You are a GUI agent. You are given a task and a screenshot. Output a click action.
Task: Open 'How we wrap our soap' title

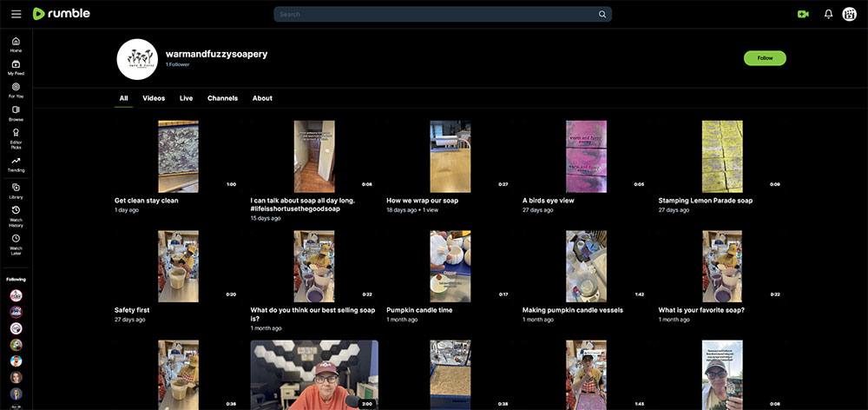click(423, 201)
